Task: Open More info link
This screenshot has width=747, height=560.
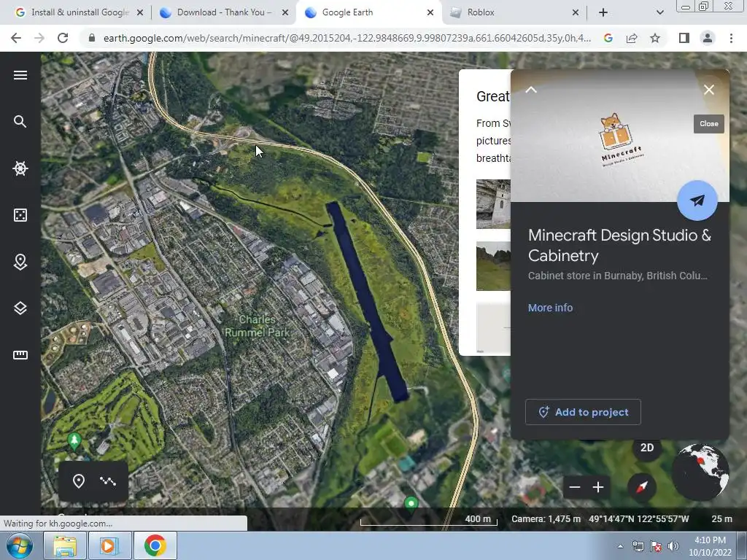Action: 550,308
